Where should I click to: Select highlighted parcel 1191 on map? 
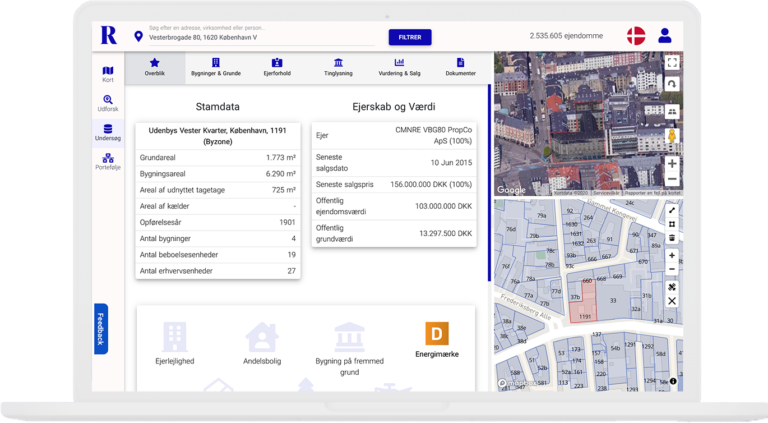pos(586,307)
